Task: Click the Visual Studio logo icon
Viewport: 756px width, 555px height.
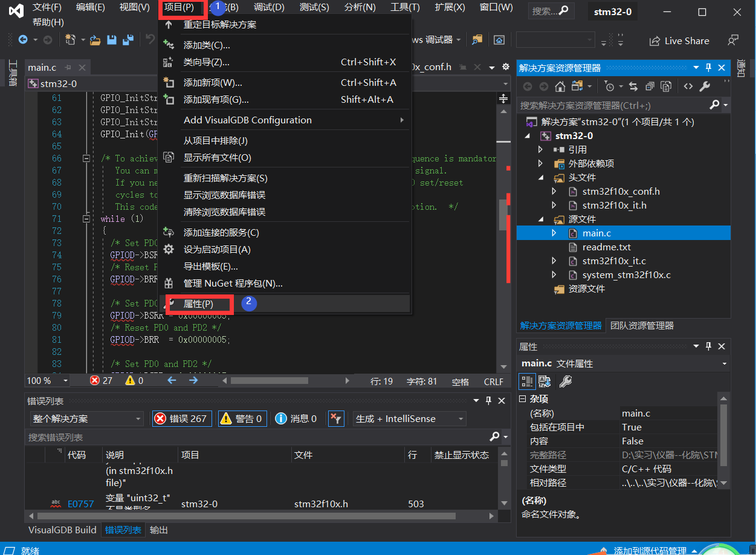Action: [x=17, y=11]
